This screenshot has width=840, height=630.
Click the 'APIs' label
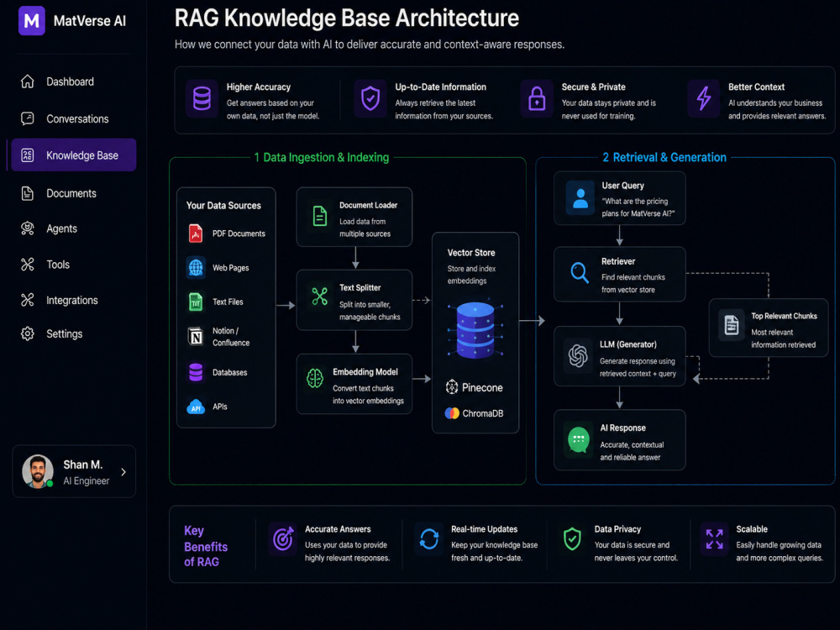(x=219, y=407)
